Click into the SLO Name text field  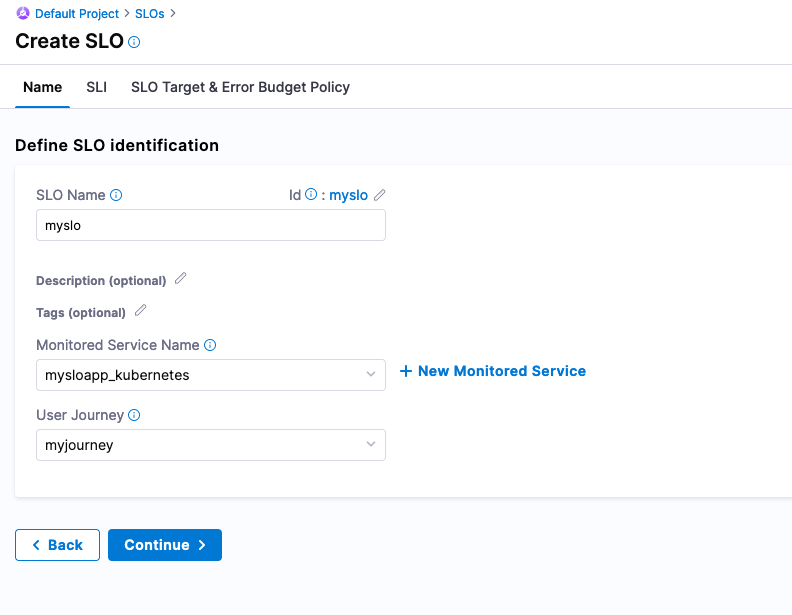point(210,225)
